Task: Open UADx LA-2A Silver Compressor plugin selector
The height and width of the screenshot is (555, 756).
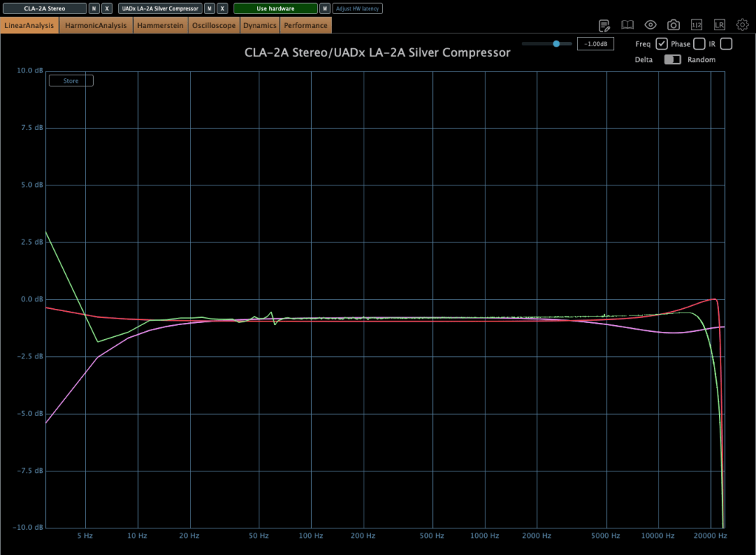Action: click(160, 9)
